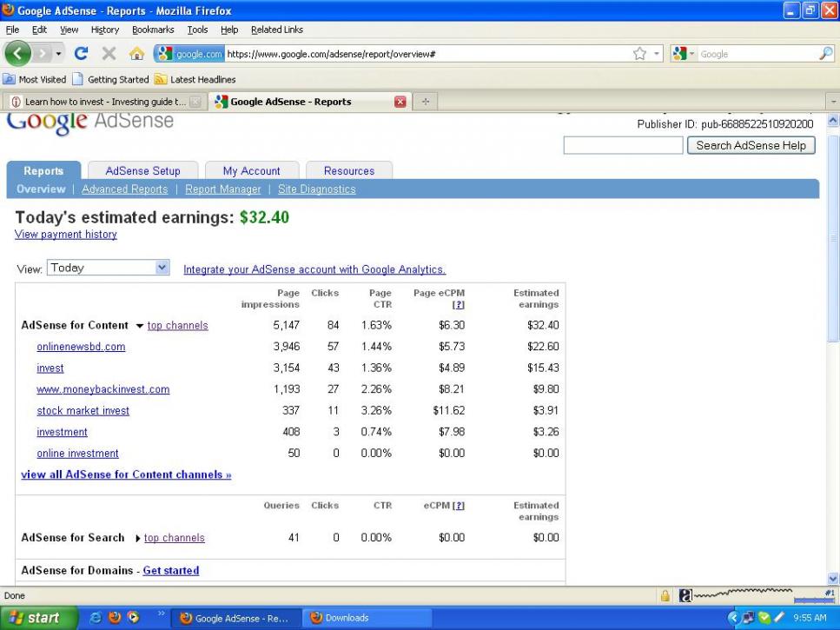
Task: Reload the page with the refresh icon
Action: [81, 54]
